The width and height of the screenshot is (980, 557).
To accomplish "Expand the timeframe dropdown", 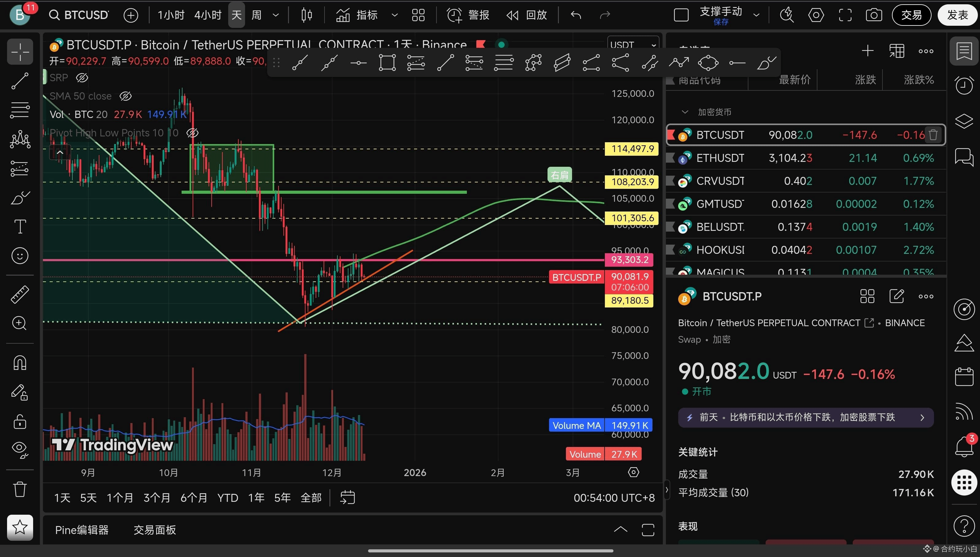I will [x=275, y=15].
